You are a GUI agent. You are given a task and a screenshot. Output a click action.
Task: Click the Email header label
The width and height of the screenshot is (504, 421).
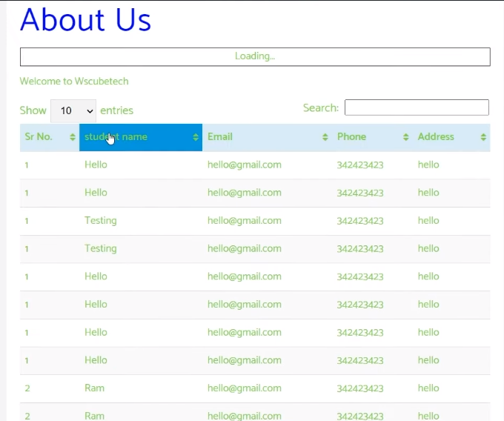[x=220, y=137]
